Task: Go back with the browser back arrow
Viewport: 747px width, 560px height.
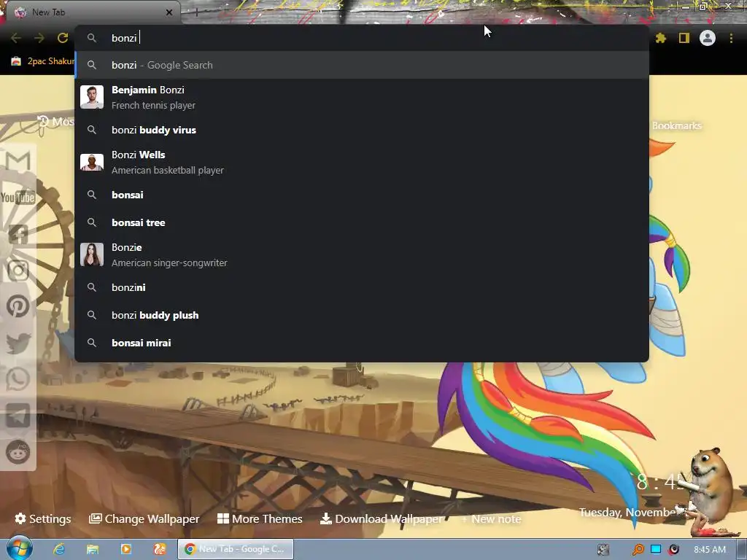Action: [16, 38]
